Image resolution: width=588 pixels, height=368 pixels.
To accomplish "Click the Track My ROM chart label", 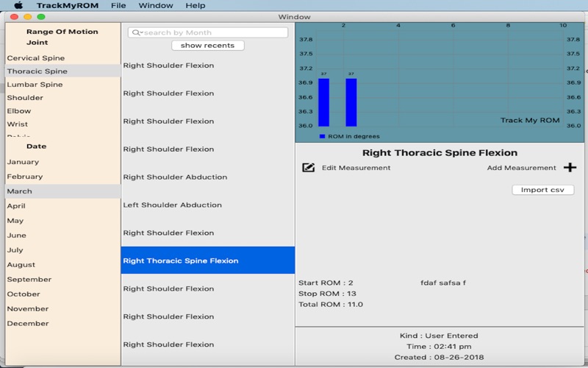I will [x=530, y=120].
